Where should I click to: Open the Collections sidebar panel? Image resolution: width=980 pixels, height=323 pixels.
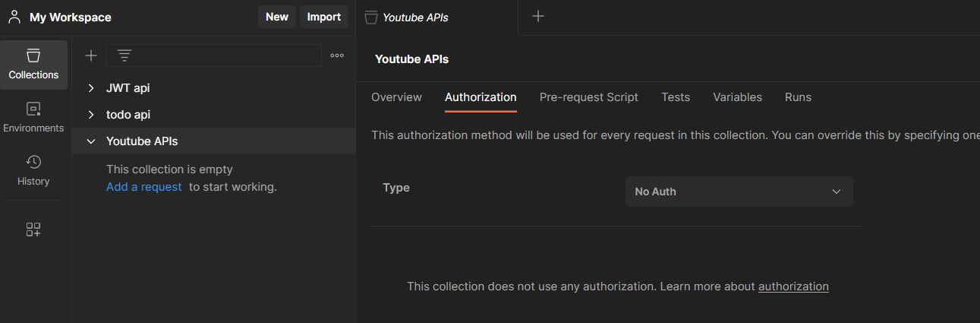coord(33,65)
